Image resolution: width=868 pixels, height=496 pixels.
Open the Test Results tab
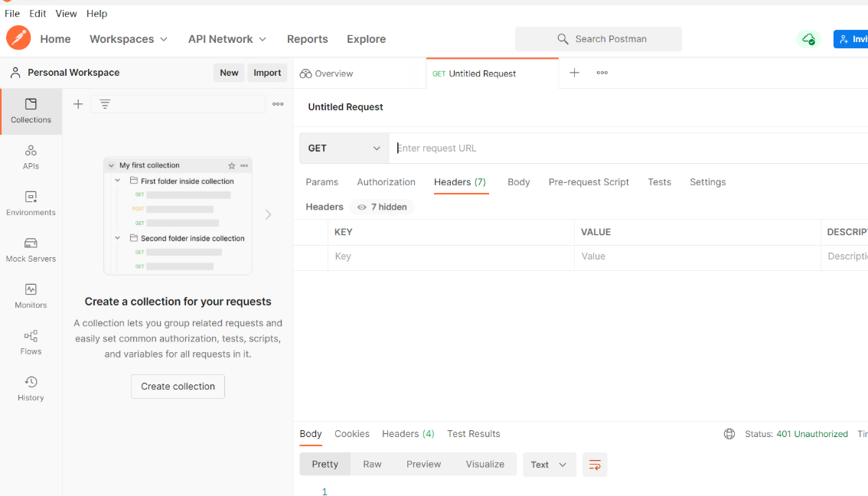click(x=473, y=434)
